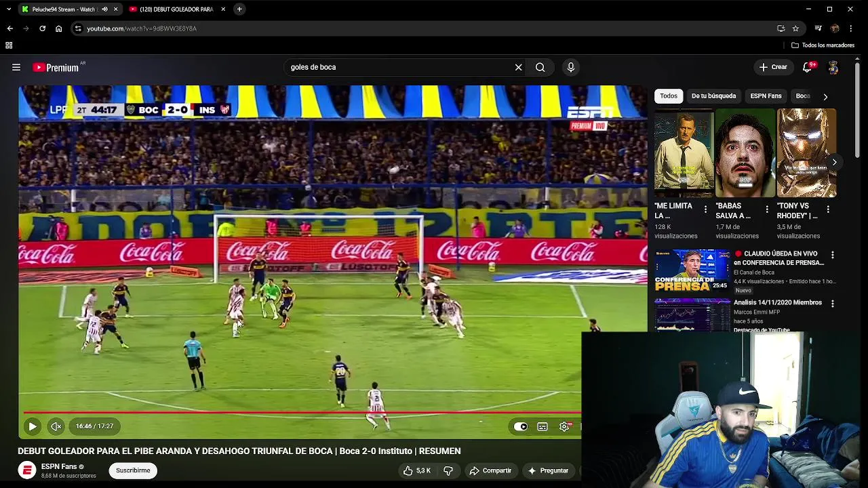Turn on subtitles in the player

(x=542, y=426)
